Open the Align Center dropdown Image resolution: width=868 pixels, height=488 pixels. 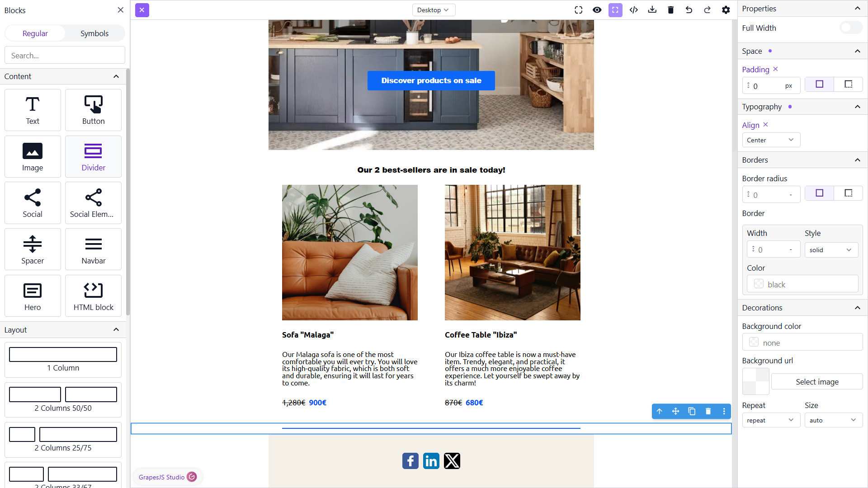771,140
